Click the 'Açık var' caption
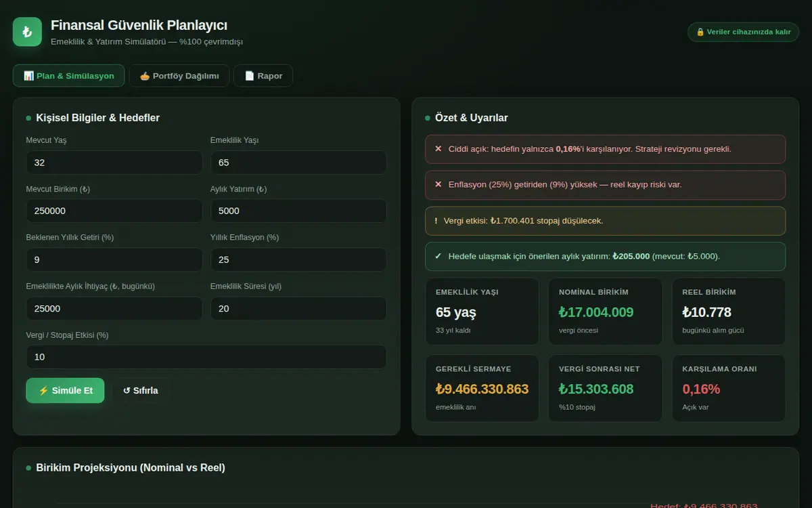 click(x=696, y=407)
